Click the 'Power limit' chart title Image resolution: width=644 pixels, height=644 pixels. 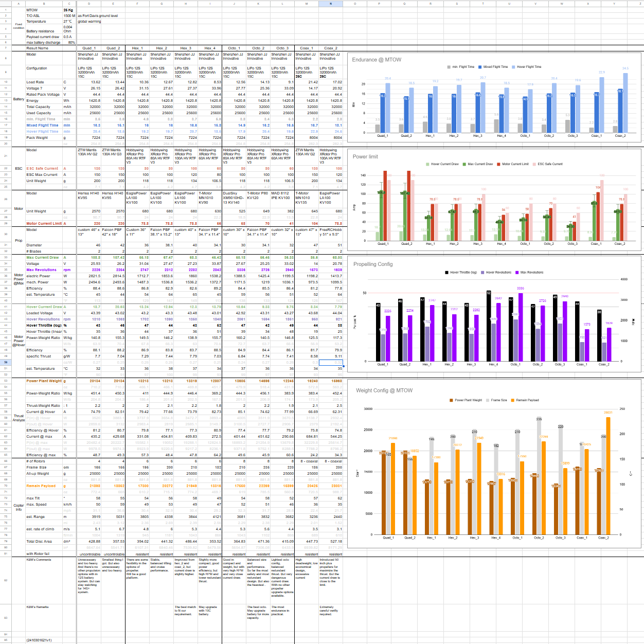[365, 156]
